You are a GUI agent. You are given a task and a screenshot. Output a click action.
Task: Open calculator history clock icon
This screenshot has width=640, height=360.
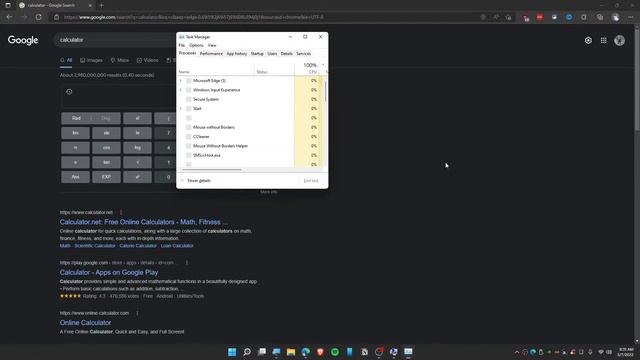[69, 92]
